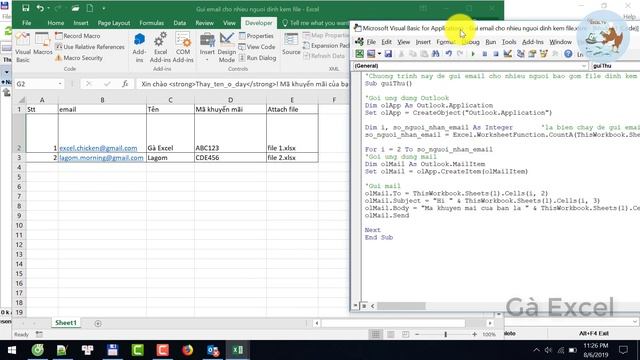Switch to Normal view in status bar
Screen dimensions: 640x360
coord(376,334)
